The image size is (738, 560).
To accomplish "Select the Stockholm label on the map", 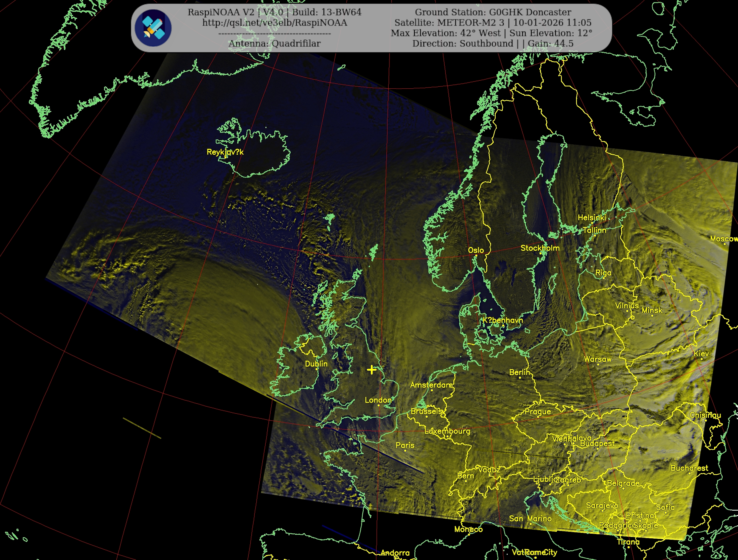I will 540,248.
